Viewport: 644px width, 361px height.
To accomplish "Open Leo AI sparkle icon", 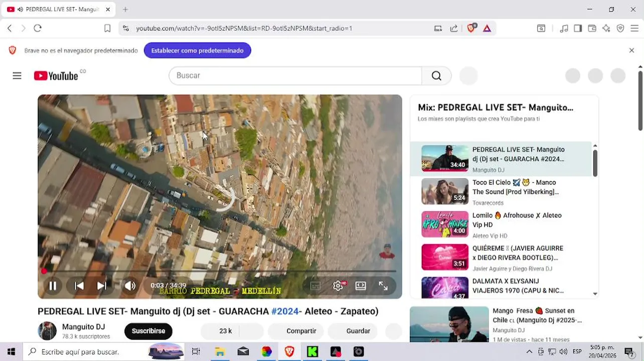I will 606,29.
